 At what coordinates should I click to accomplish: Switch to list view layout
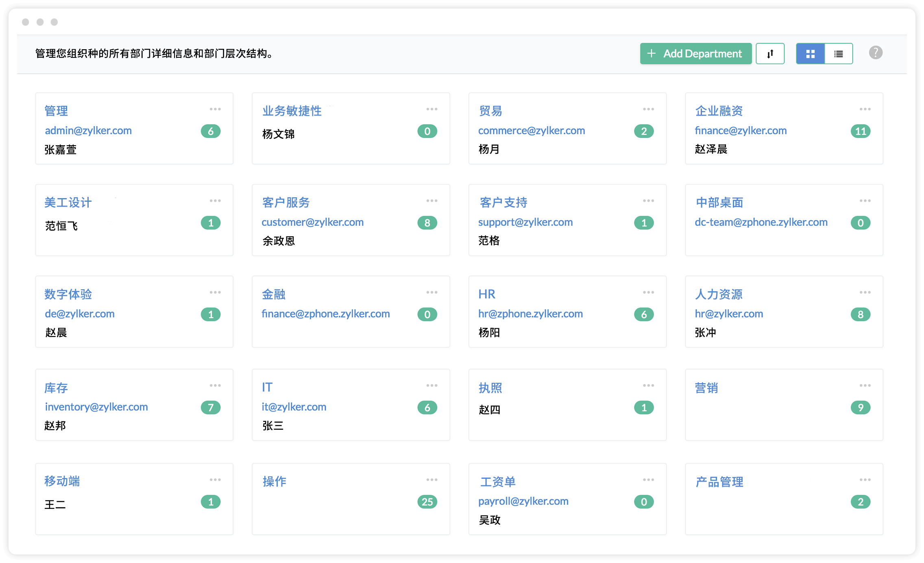pyautogui.click(x=839, y=54)
